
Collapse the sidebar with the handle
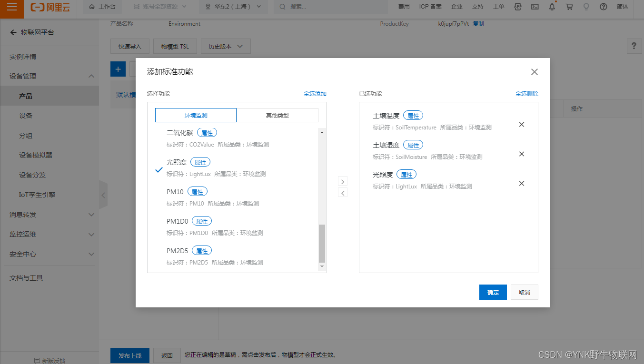(x=103, y=195)
